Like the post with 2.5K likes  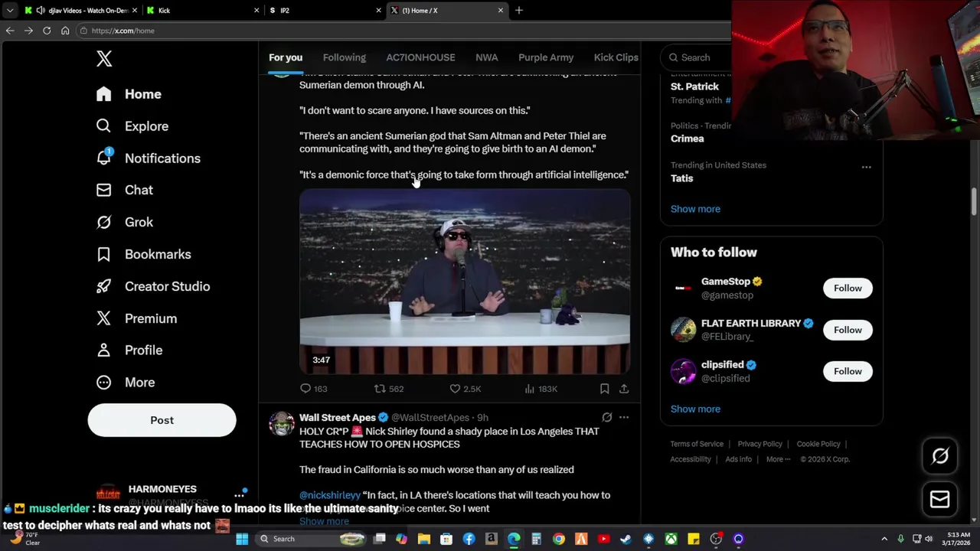tap(465, 389)
